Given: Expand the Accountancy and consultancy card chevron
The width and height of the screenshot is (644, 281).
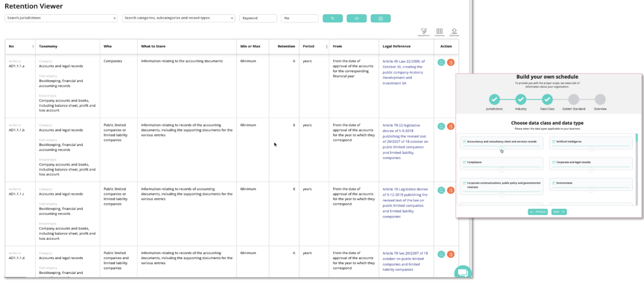Looking at the screenshot, I should (502, 149).
